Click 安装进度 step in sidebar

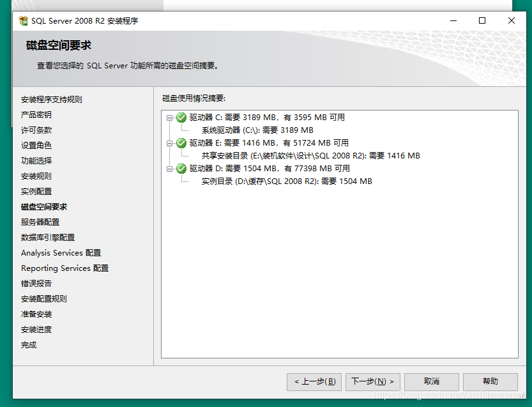36,330
